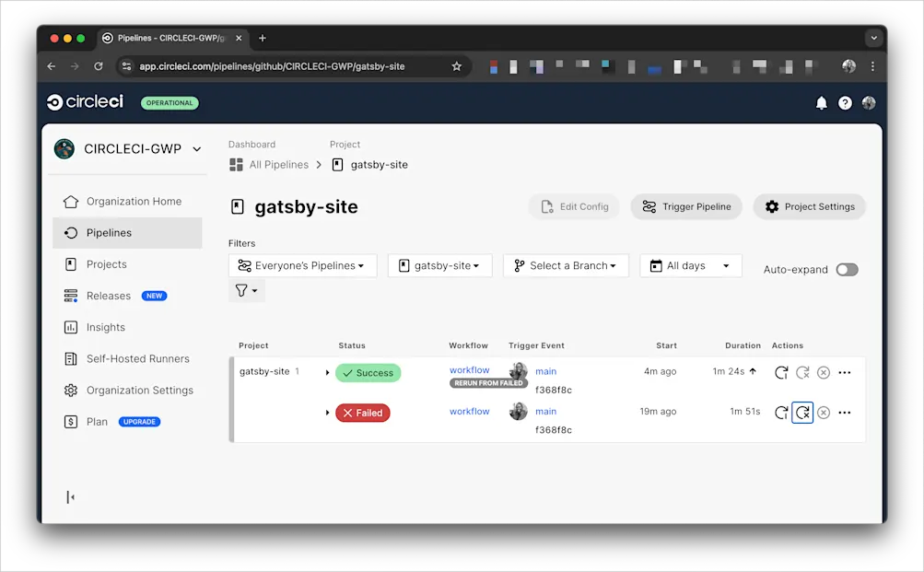Rerun from failed on Success row

(802, 372)
